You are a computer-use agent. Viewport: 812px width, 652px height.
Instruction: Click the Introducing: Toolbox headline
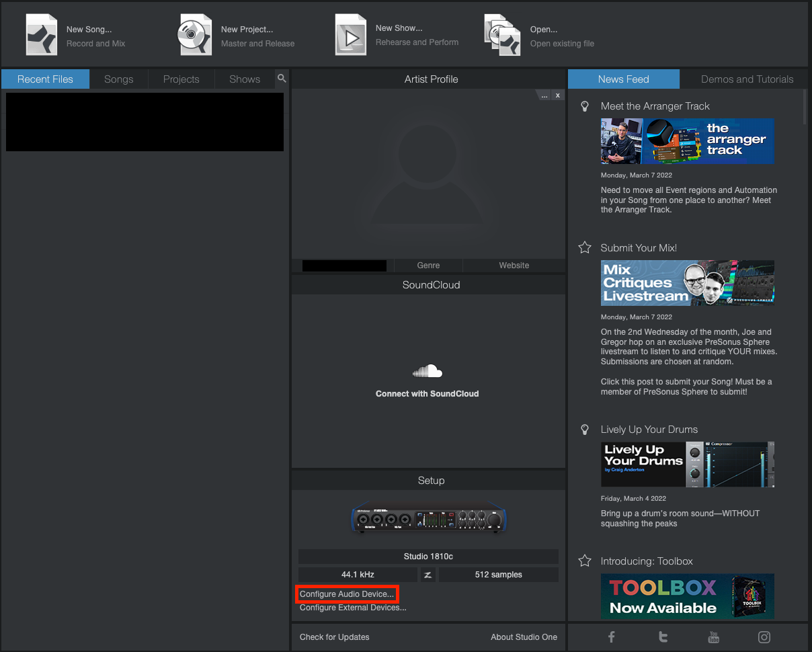pos(647,561)
